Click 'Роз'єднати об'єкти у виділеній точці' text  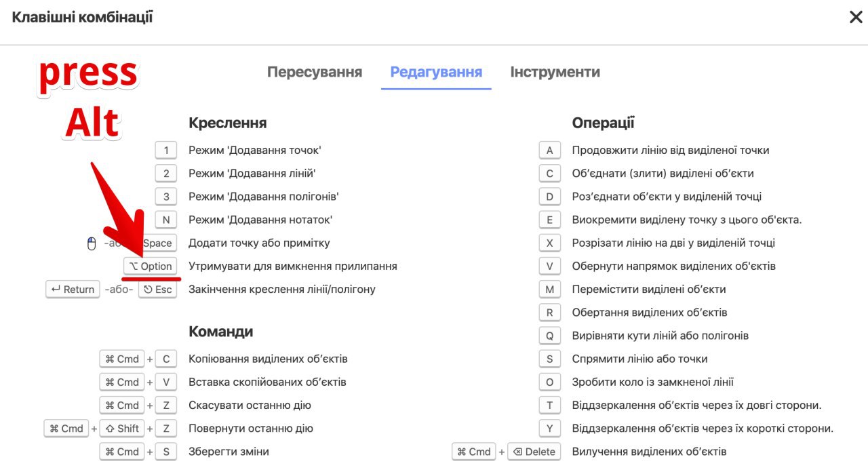667,197
